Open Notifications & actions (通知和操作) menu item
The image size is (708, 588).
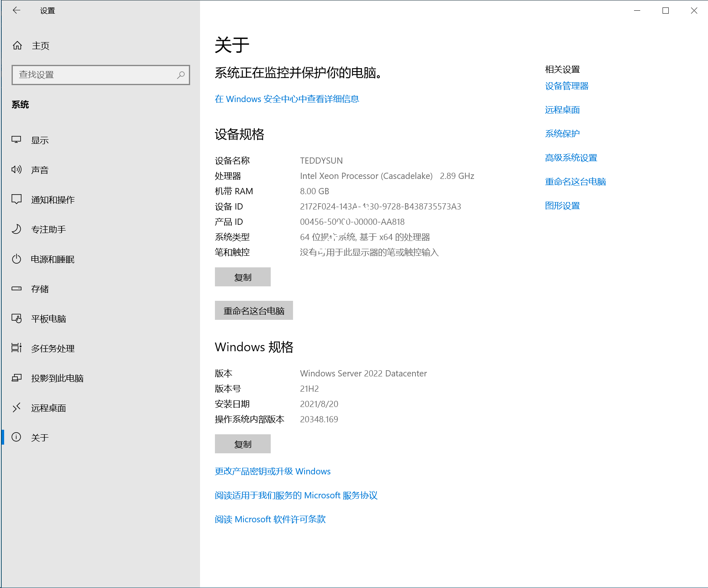pos(53,200)
